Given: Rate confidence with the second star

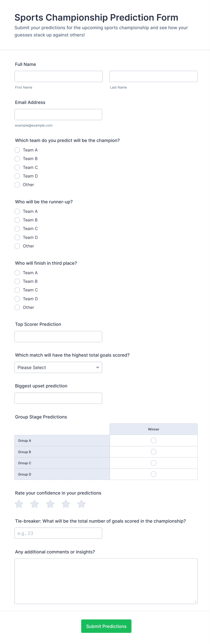Looking at the screenshot, I should coord(35,504).
